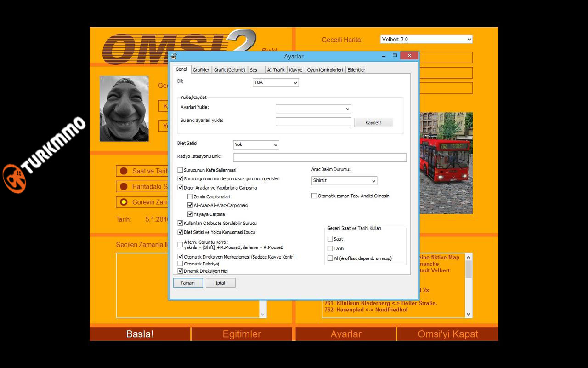The width and height of the screenshot is (588, 368).
Task: Toggle Bilet Satisi ve Yolcu Konusmasi Ipucu
Action: click(x=181, y=232)
